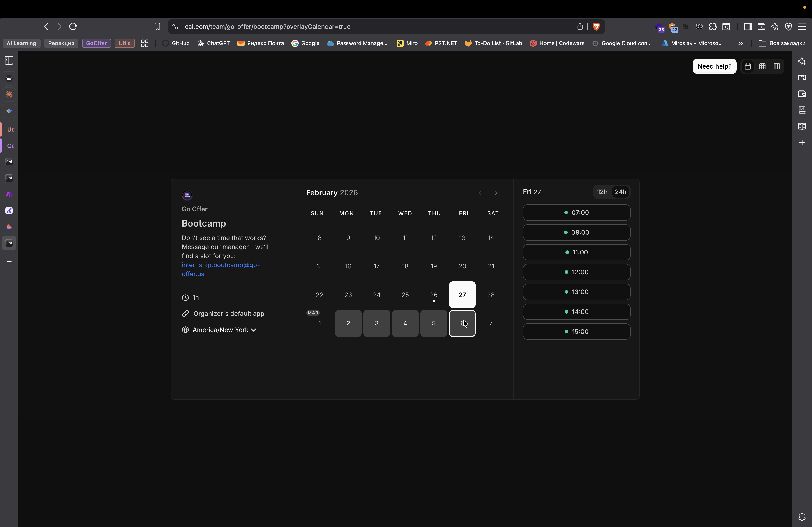Viewport: 812px width, 527px height.
Task: Bookmark this page with the bookmark icon
Action: pos(157,27)
